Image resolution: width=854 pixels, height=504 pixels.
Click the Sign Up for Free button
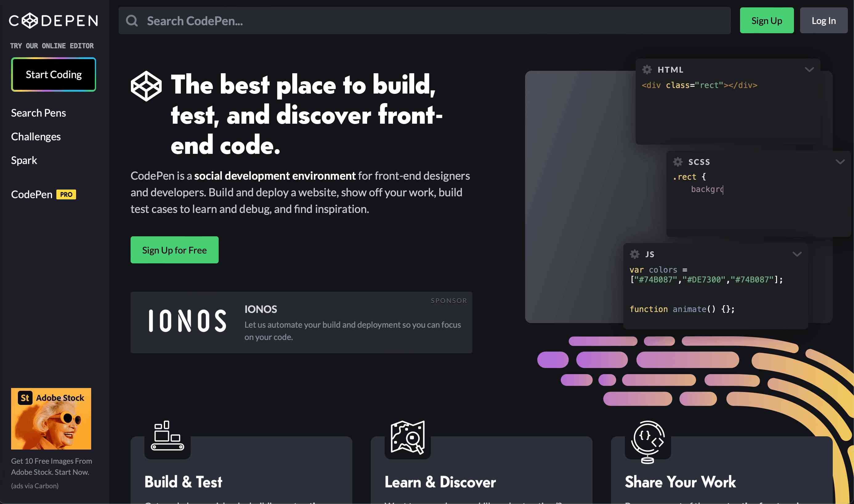174,250
